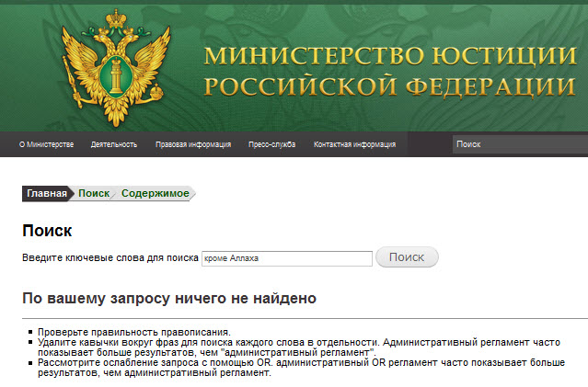
Task: Click the «Содержимое» breadcrumb tab
Action: (x=156, y=194)
